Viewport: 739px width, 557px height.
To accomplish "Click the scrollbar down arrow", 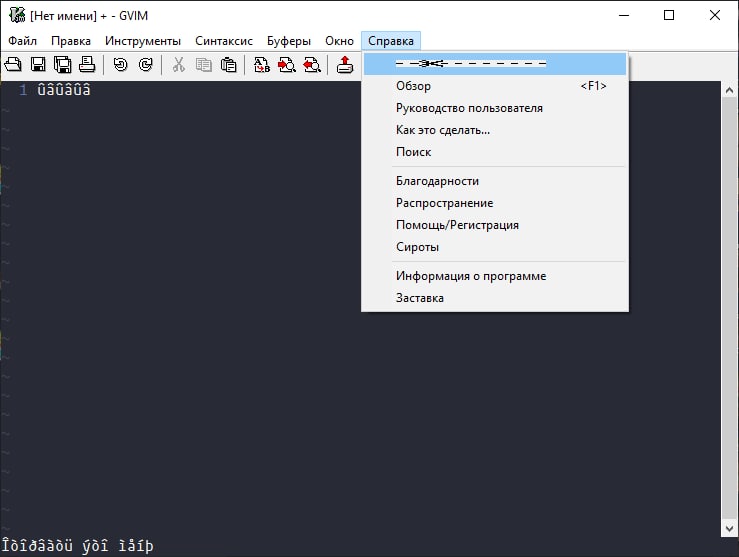I will tap(729, 529).
